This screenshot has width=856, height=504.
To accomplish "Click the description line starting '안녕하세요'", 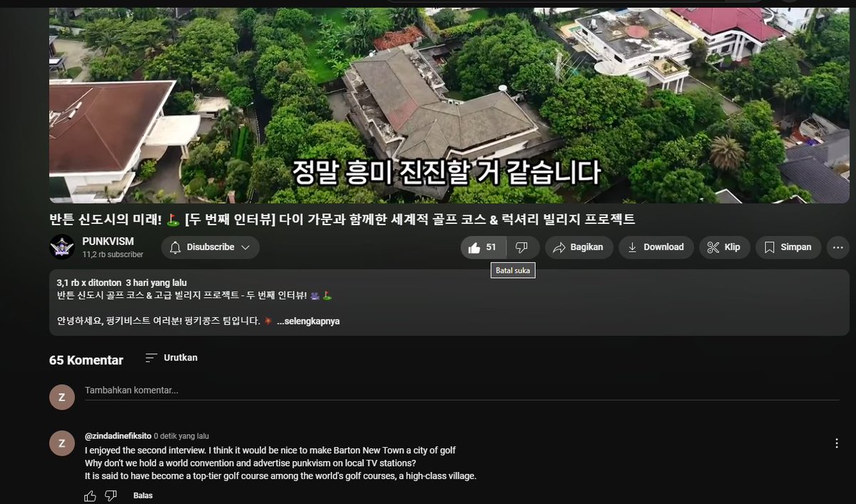I will [x=165, y=322].
